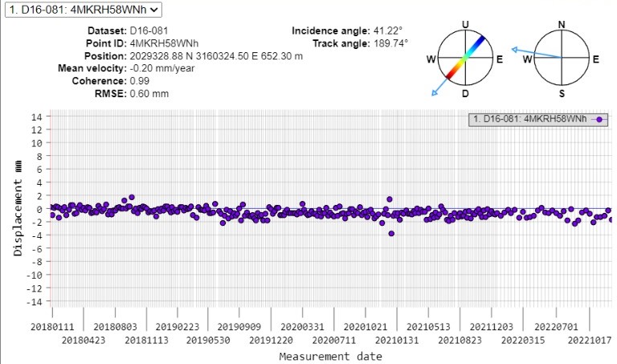The width and height of the screenshot is (617, 364).
Task: Click the Displacement mm axis title
Action: [18, 208]
